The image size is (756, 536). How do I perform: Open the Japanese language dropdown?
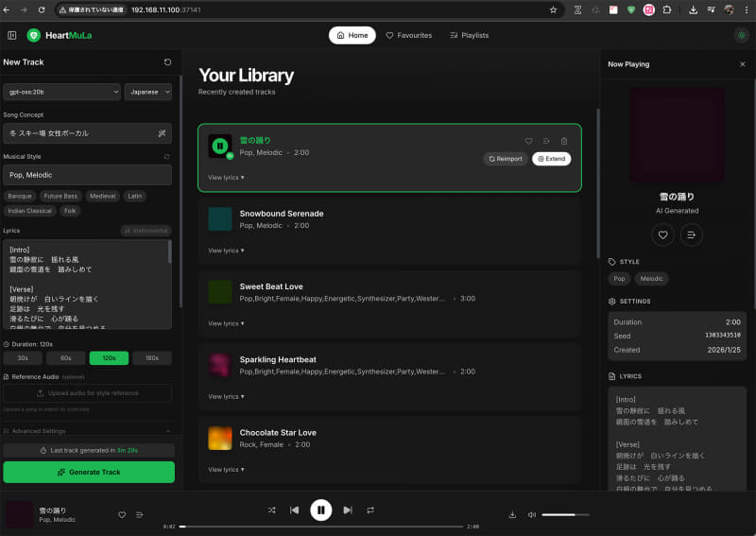pyautogui.click(x=148, y=92)
